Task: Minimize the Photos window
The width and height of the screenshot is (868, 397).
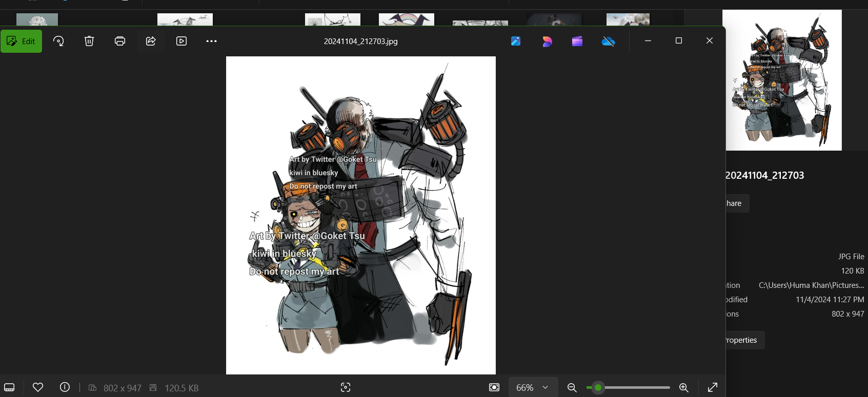Action: 648,41
